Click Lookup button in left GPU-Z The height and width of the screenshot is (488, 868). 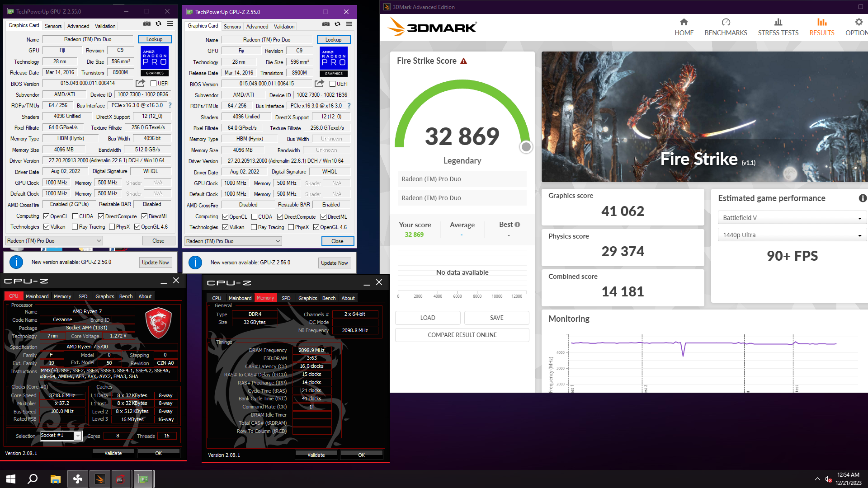click(x=154, y=39)
